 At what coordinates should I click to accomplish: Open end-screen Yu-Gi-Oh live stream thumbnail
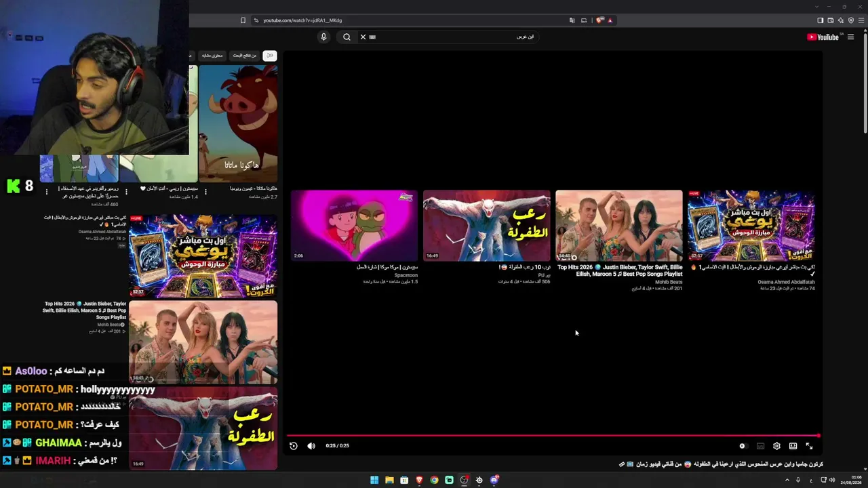[751, 226]
